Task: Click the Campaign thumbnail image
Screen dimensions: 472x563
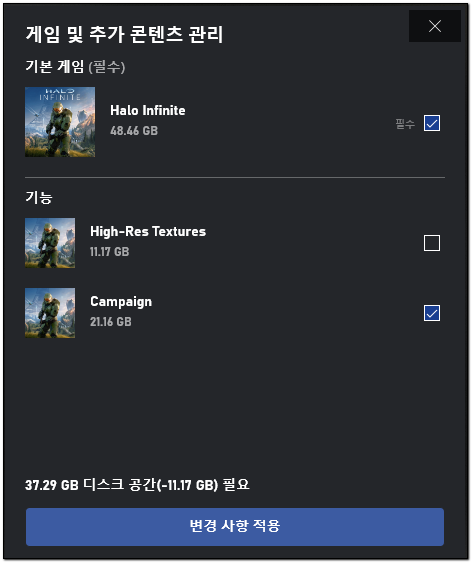Action: point(50,313)
